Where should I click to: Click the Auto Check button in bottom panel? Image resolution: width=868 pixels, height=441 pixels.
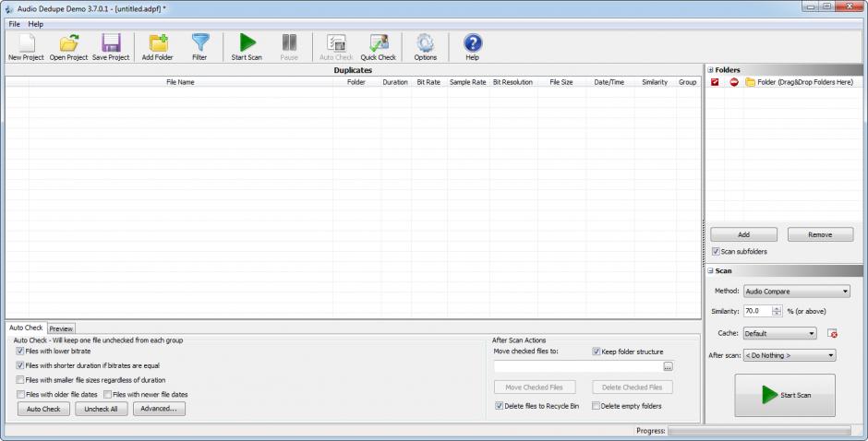click(43, 409)
